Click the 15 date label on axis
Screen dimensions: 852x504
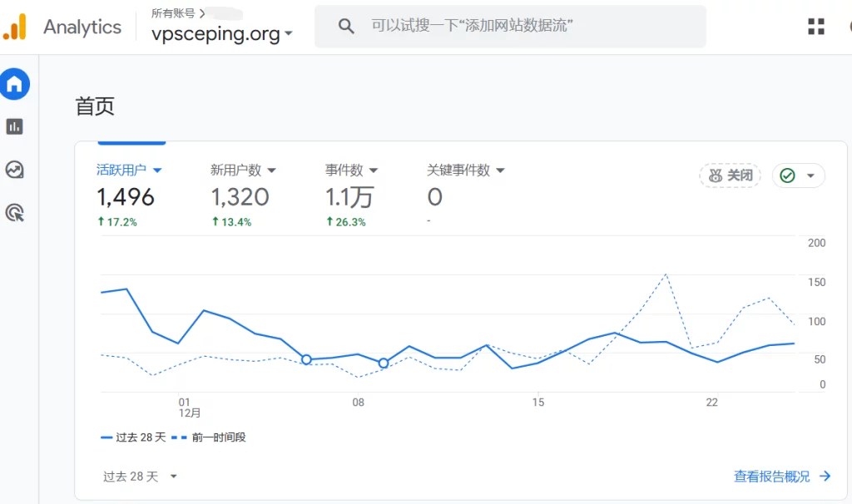[x=538, y=403]
